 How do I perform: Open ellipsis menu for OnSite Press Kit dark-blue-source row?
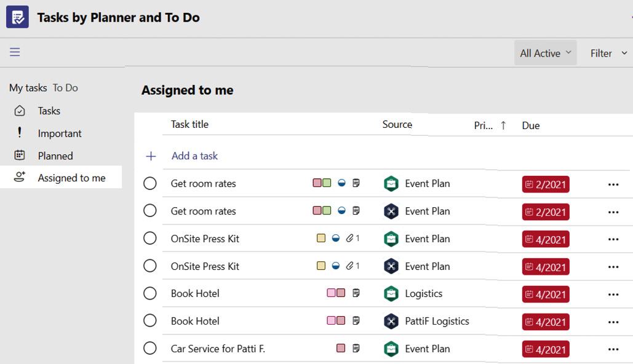(613, 267)
